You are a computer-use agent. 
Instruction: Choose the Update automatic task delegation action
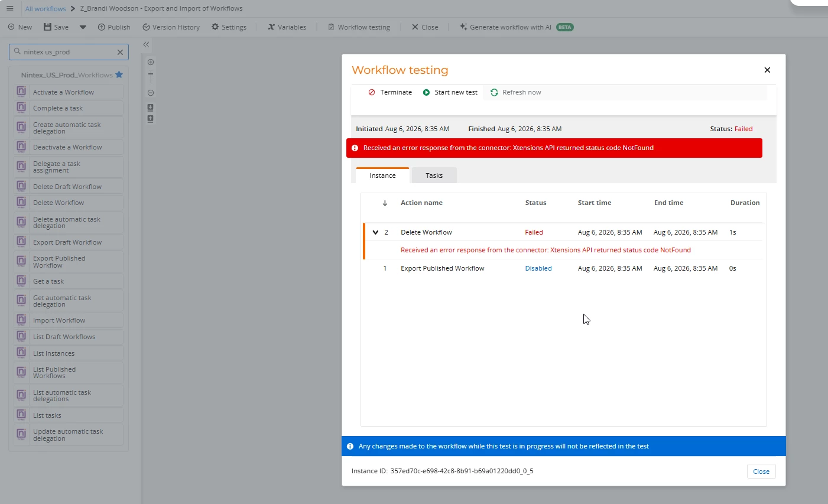pyautogui.click(x=69, y=434)
